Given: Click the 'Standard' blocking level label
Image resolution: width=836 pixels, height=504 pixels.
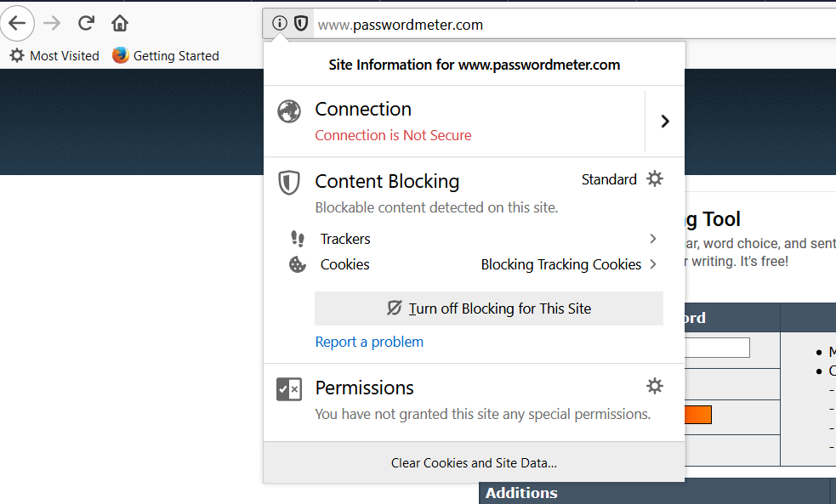Looking at the screenshot, I should 609,179.
